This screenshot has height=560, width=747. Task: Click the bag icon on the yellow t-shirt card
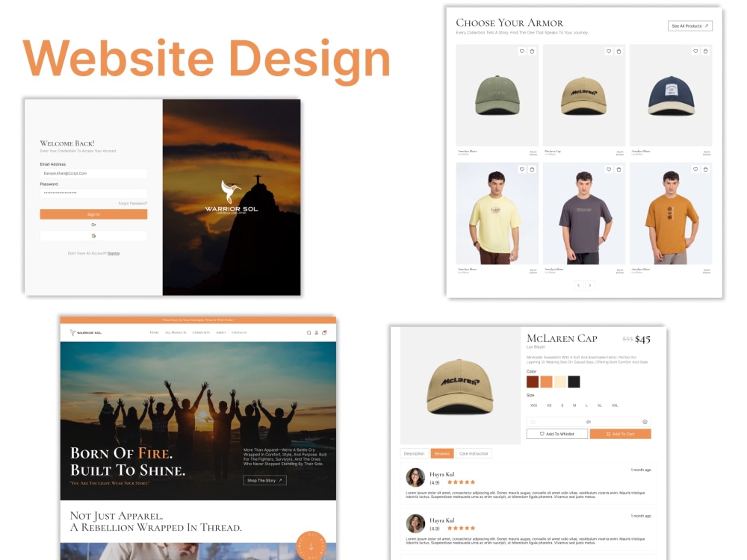click(x=532, y=169)
